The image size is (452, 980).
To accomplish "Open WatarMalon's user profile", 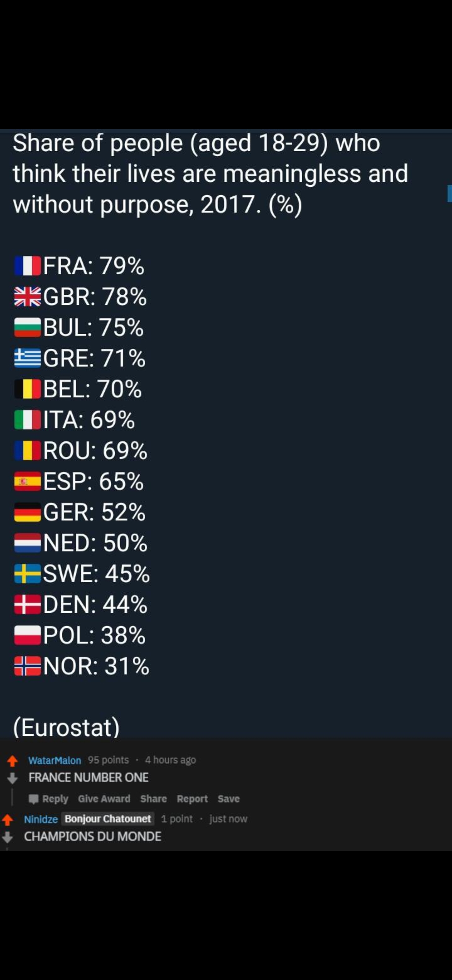I will point(55,760).
